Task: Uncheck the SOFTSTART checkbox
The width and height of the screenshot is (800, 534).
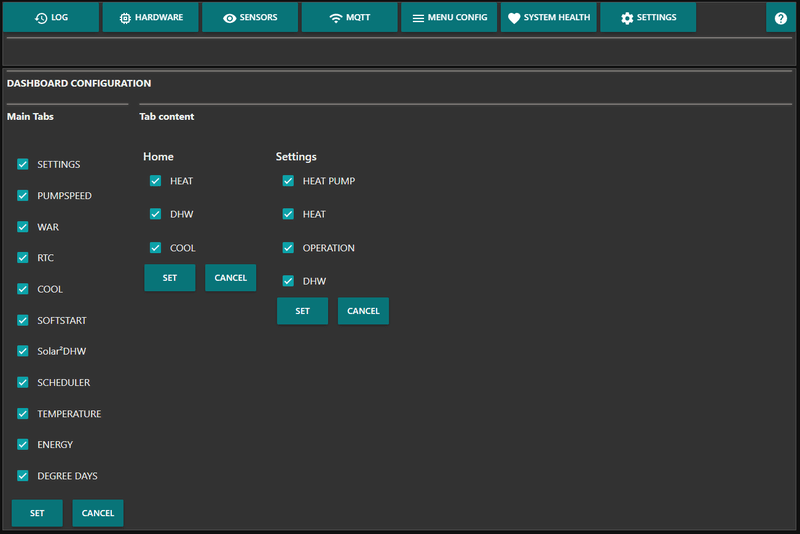Action: [22, 320]
